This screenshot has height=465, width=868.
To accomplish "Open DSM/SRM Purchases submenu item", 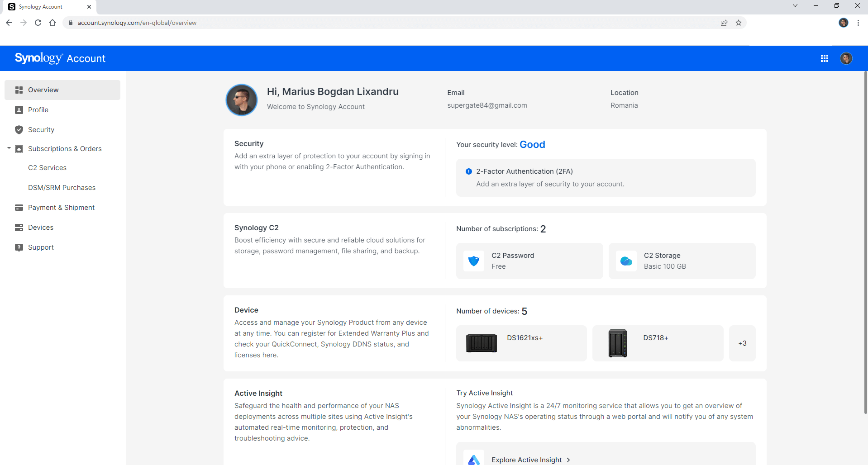I will 62,188.
